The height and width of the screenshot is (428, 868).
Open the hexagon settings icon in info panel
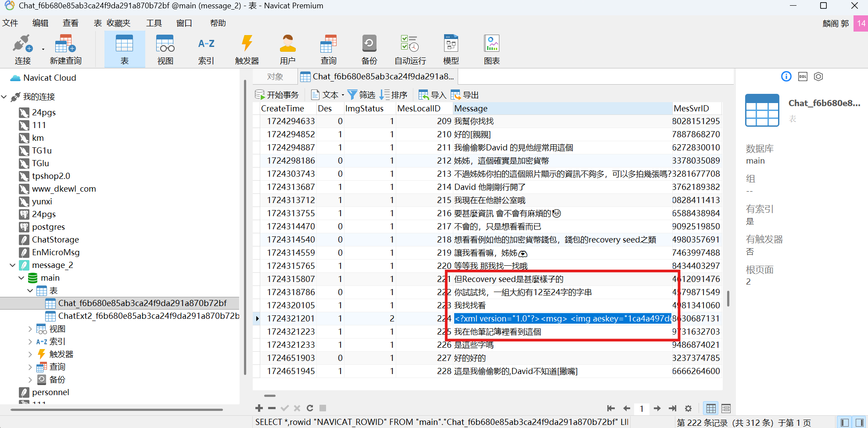818,77
